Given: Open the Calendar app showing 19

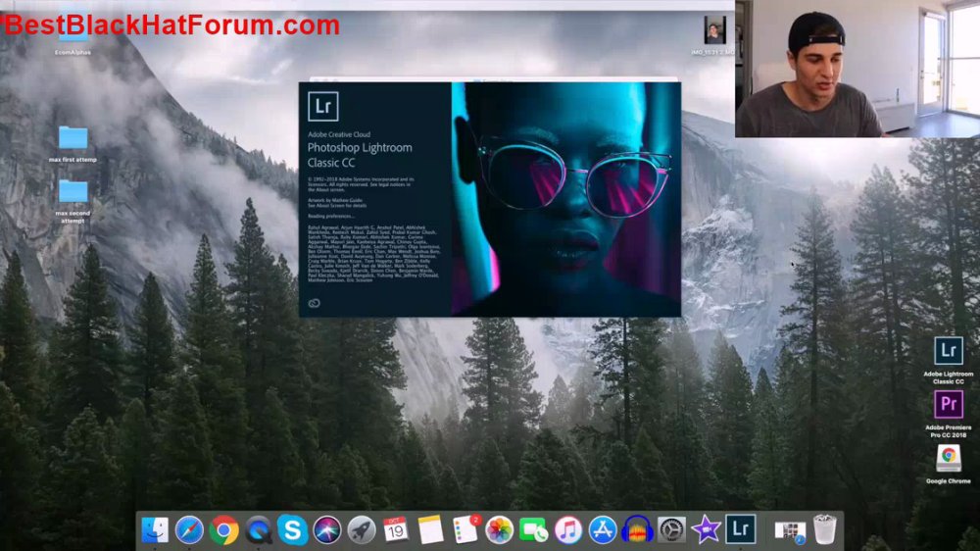Looking at the screenshot, I should tap(396, 529).
